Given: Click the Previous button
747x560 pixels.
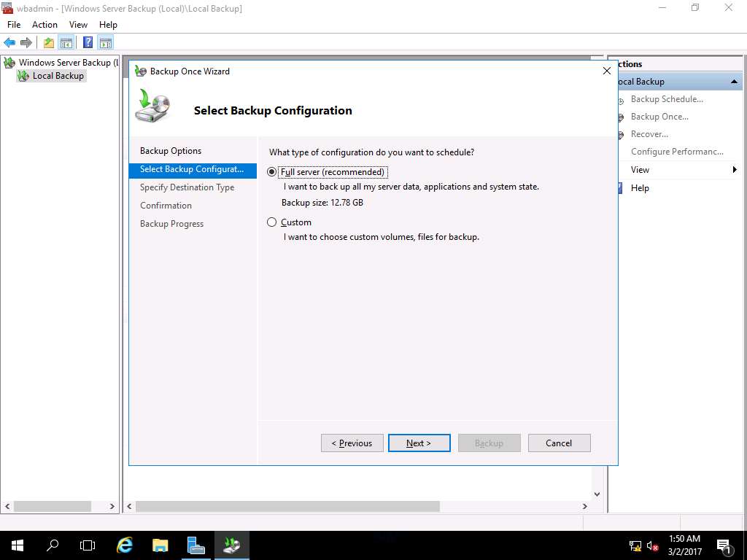Looking at the screenshot, I should [x=352, y=443].
